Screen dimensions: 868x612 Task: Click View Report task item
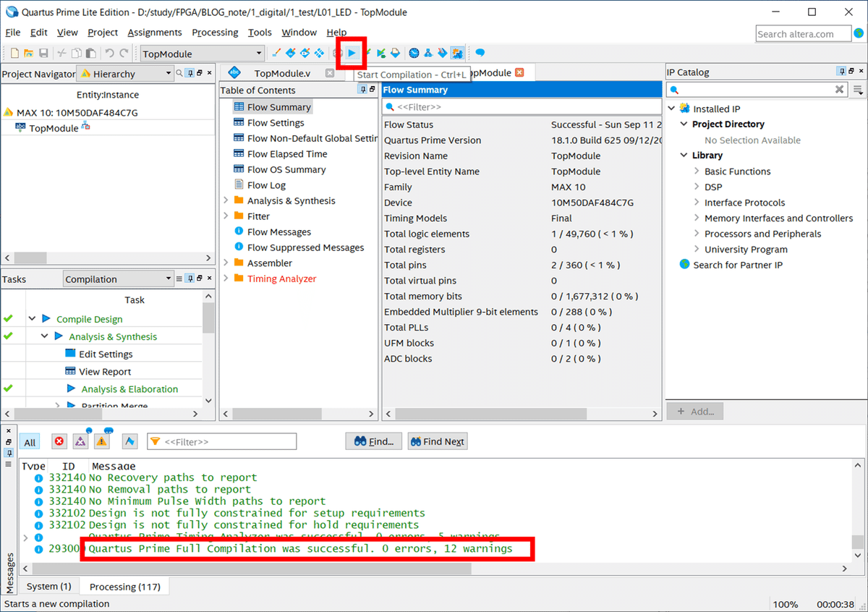(x=105, y=371)
